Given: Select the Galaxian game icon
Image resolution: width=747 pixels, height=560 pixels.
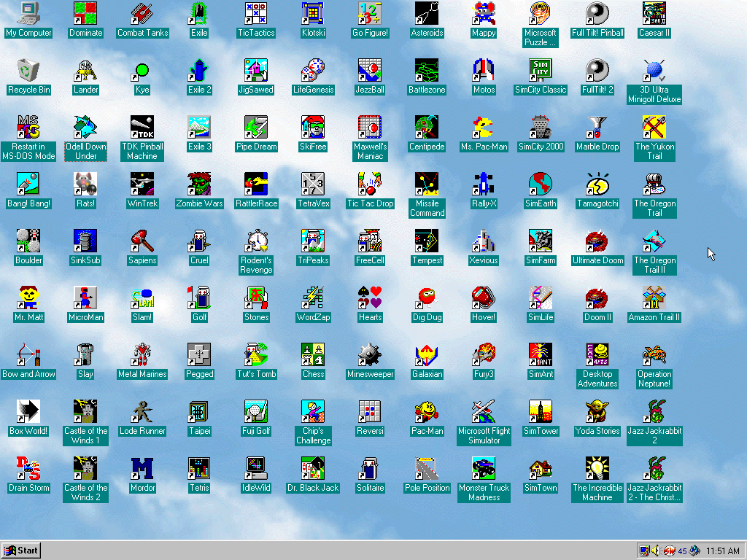Looking at the screenshot, I should (427, 354).
